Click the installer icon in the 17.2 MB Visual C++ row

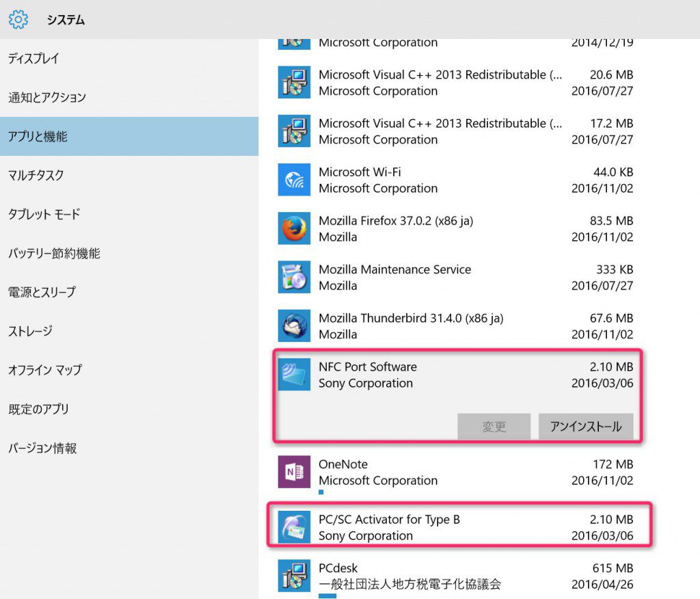[294, 131]
